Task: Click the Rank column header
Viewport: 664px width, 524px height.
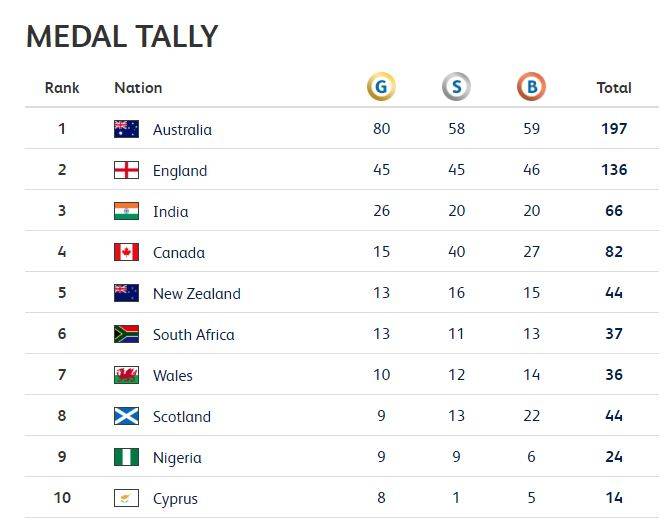Action: pyautogui.click(x=62, y=88)
